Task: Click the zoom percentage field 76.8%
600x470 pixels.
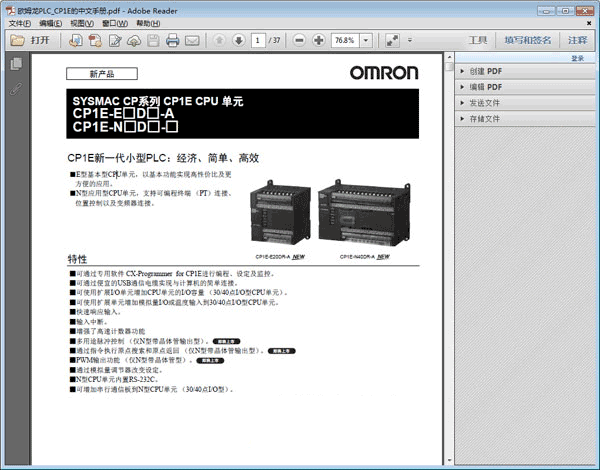Action: pos(345,40)
